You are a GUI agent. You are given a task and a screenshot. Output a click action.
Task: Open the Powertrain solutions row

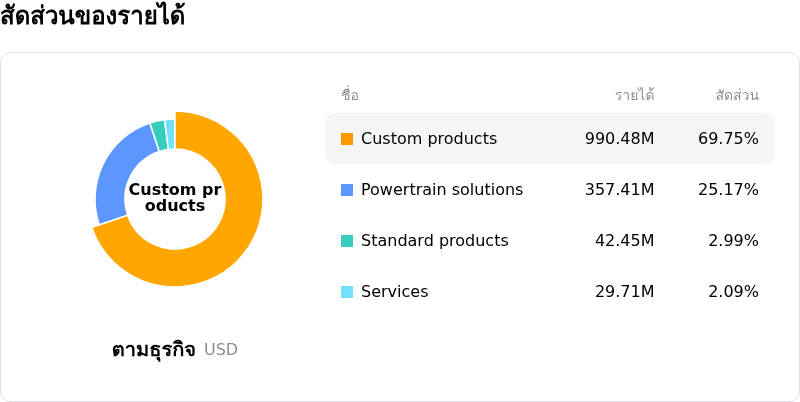pos(550,190)
